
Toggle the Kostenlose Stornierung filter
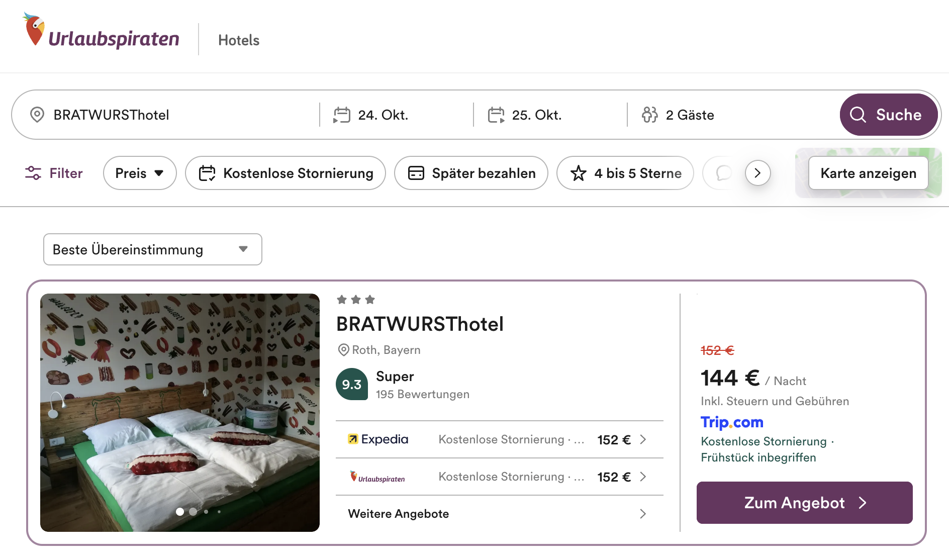click(286, 173)
